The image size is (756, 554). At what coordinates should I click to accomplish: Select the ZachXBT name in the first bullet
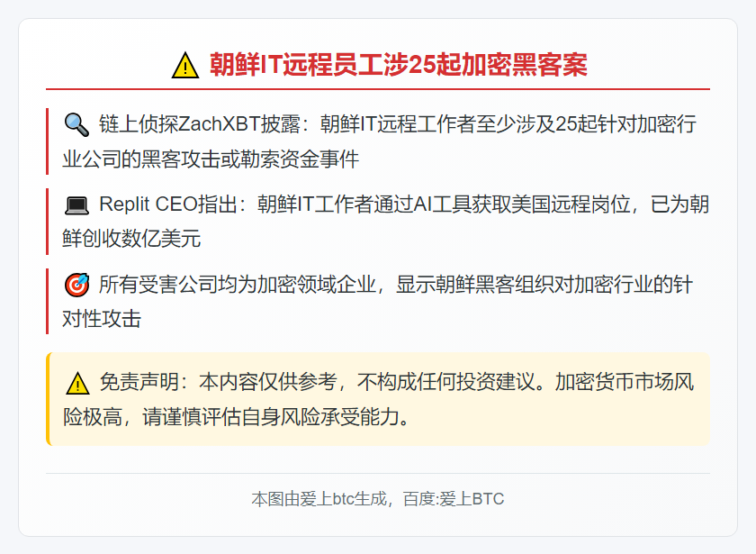219,124
